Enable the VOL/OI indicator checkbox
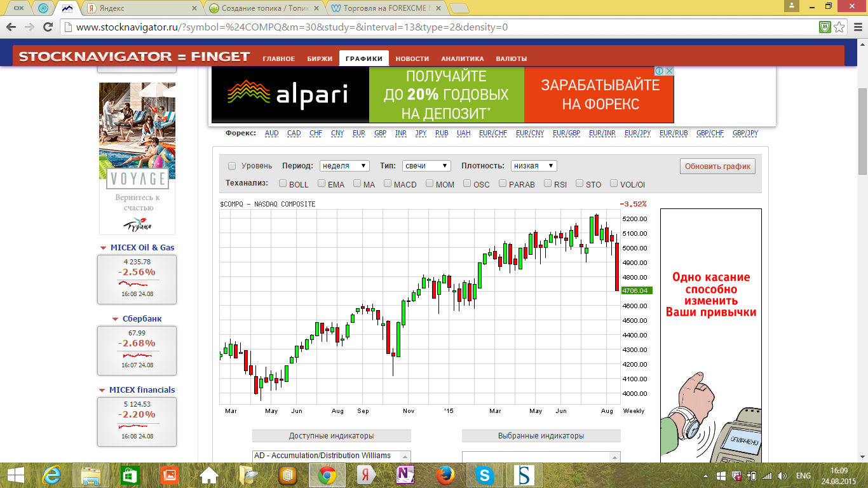The width and height of the screenshot is (868, 488). [614, 184]
